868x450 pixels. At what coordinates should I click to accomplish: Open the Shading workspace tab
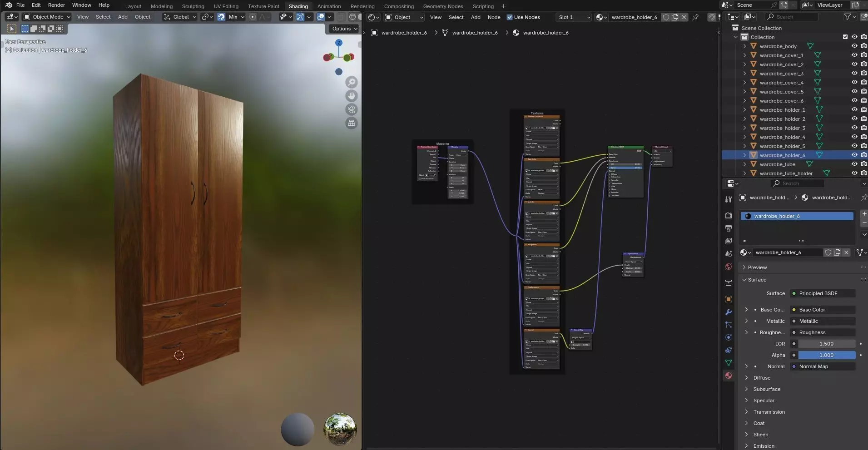pyautogui.click(x=298, y=6)
